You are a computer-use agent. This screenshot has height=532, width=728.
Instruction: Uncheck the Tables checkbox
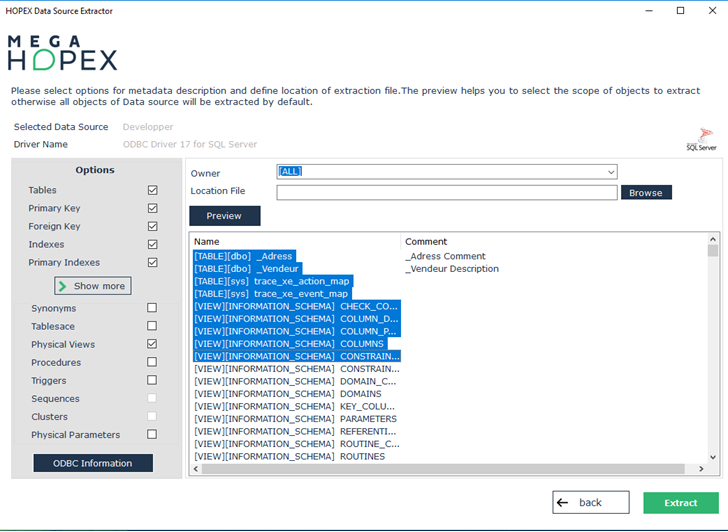coord(152,190)
